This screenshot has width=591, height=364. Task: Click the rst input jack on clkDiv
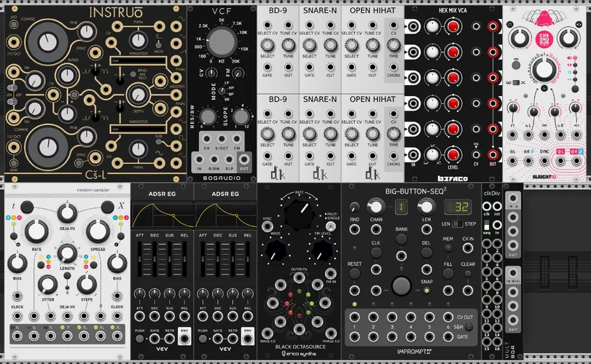click(497, 206)
